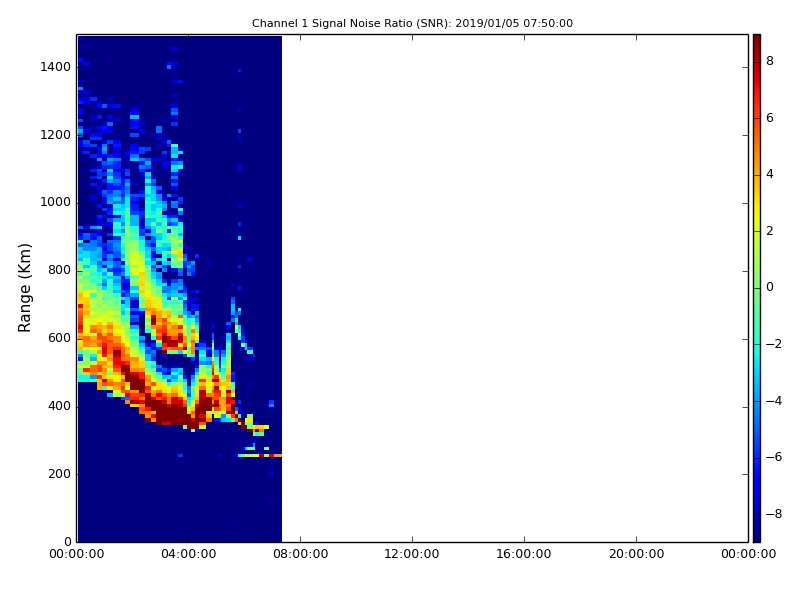Screen dimensions: 800x600
Task: Click the 16:00:00 time axis label
Action: point(524,554)
